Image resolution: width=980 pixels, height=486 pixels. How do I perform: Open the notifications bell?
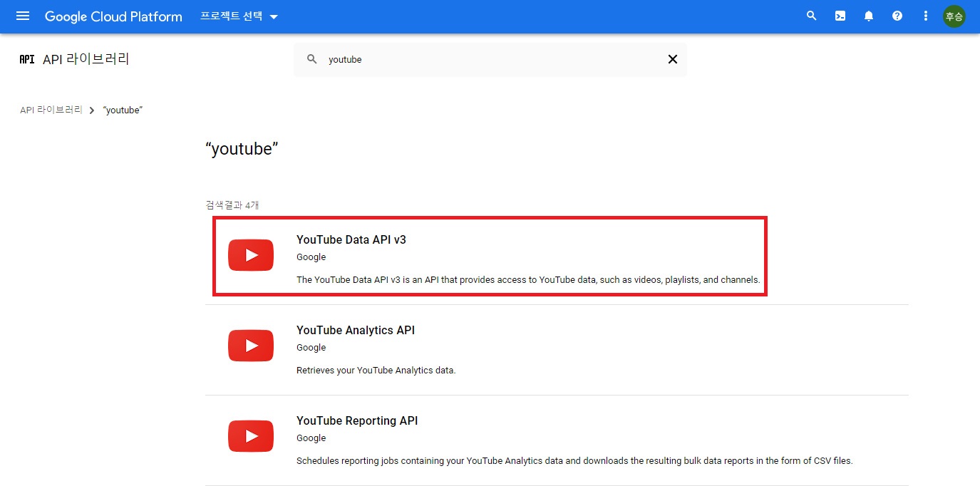pos(869,16)
